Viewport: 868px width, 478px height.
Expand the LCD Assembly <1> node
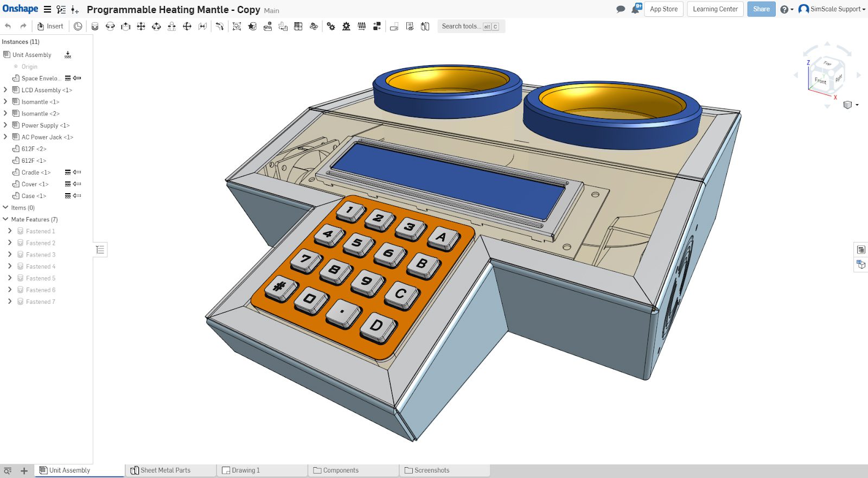coord(5,90)
